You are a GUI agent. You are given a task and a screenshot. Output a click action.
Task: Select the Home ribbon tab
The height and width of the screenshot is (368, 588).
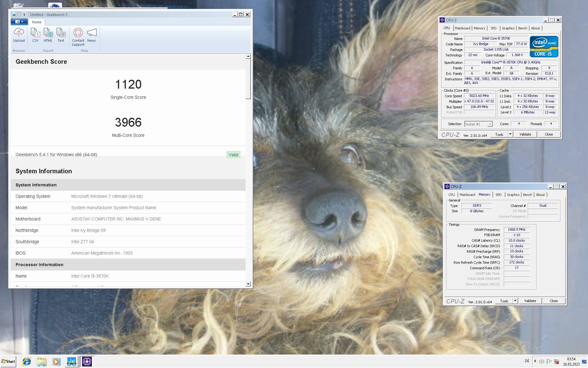click(x=37, y=22)
